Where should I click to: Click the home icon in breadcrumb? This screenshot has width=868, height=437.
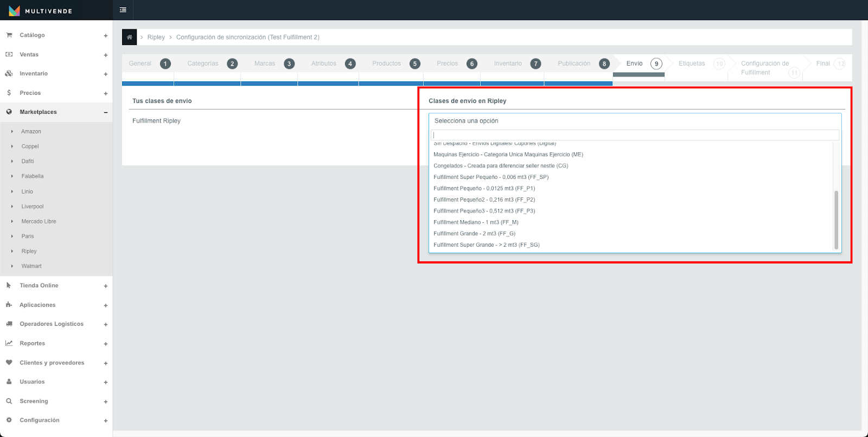point(129,37)
